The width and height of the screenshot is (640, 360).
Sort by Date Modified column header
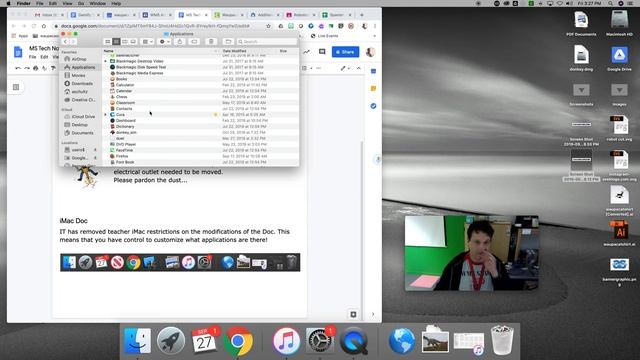tap(234, 51)
